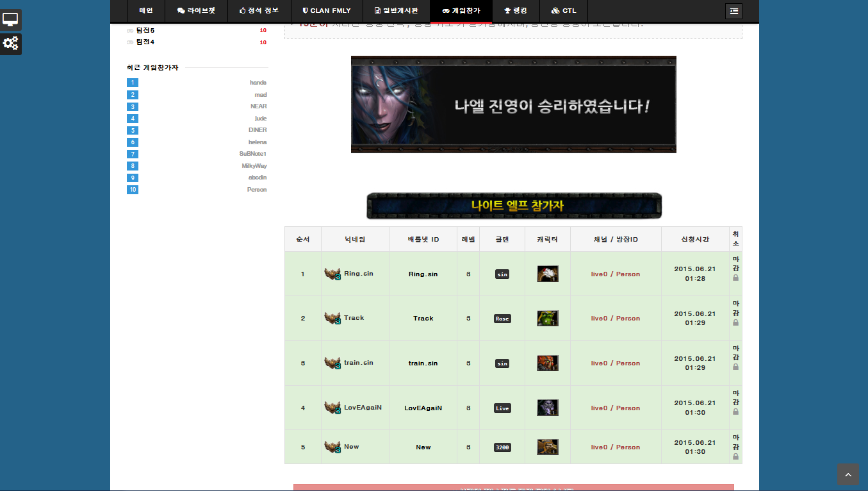Click recent participant helena
Image resolution: width=868 pixels, height=491 pixels.
[258, 142]
